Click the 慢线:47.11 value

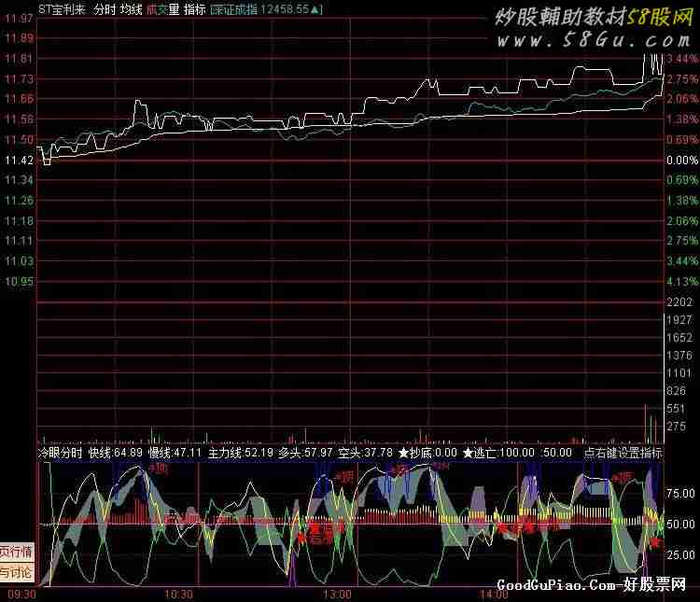tap(175, 453)
